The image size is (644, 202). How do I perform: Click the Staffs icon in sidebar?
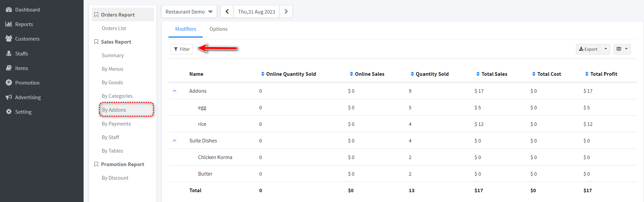(9, 53)
